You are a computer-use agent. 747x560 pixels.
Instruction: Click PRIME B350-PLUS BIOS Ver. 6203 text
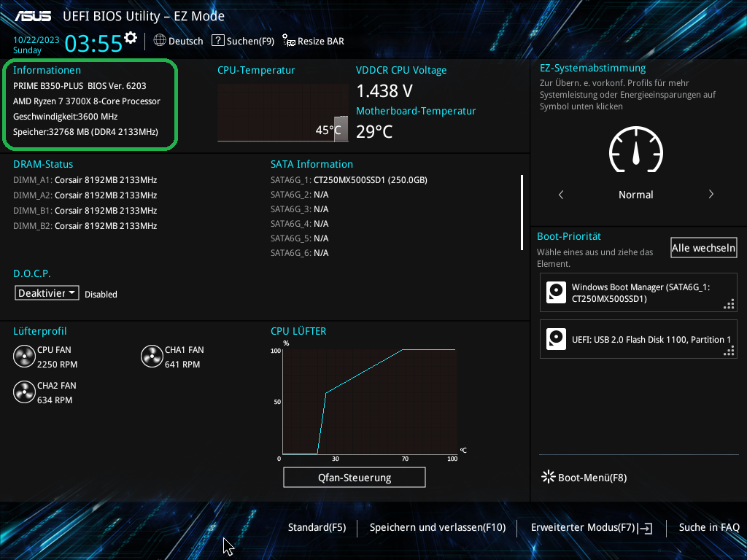pos(80,86)
